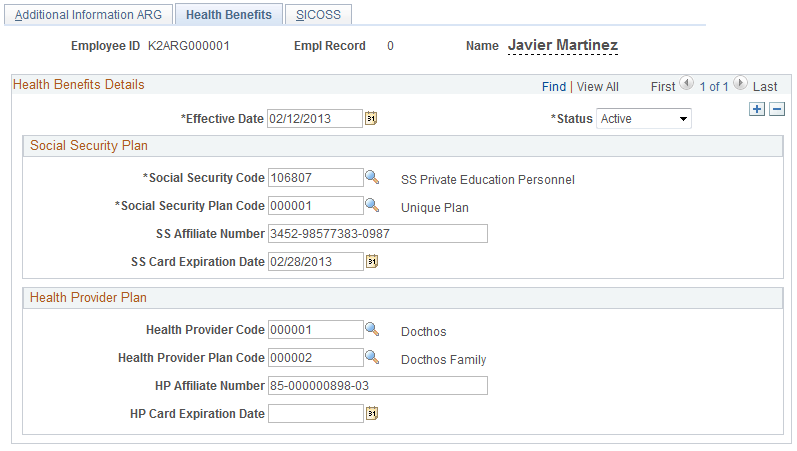Open calendar for HP Card Expiration Date

371,413
